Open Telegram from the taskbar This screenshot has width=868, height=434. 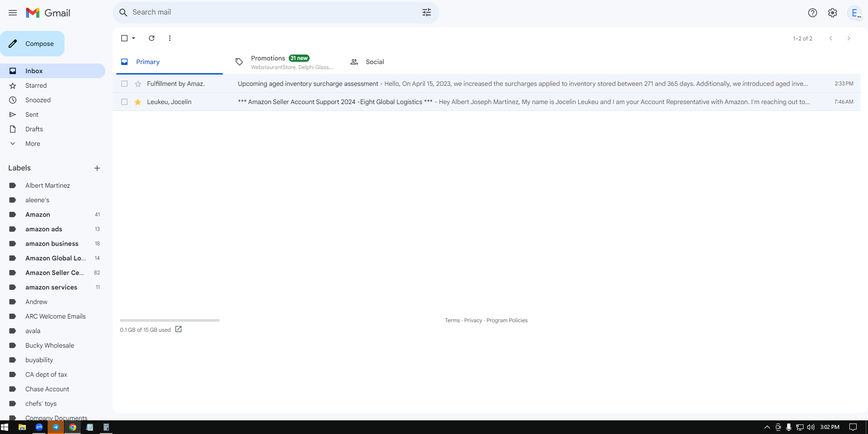(56, 427)
